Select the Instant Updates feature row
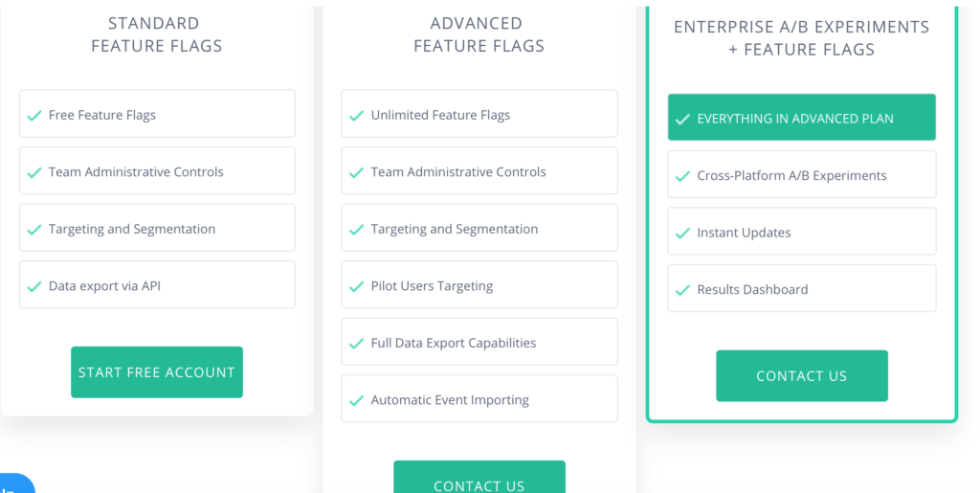The image size is (980, 493). tap(801, 233)
